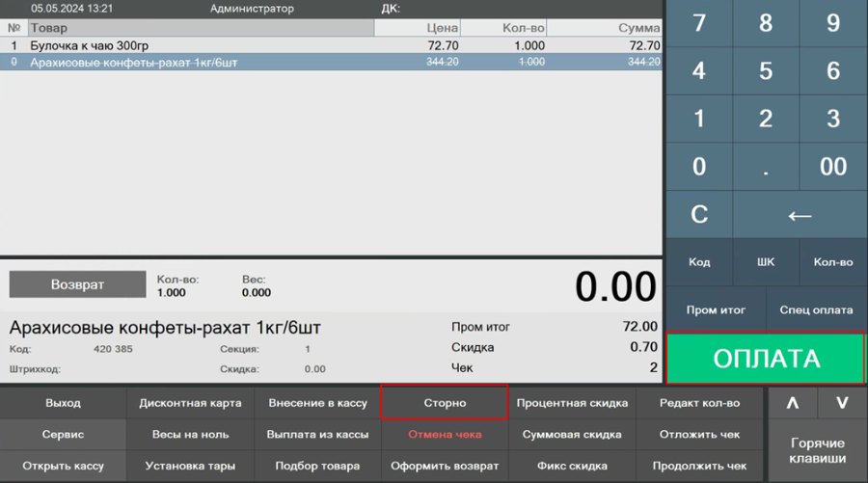Click the Сторно button
868x483 pixels.
pos(445,403)
